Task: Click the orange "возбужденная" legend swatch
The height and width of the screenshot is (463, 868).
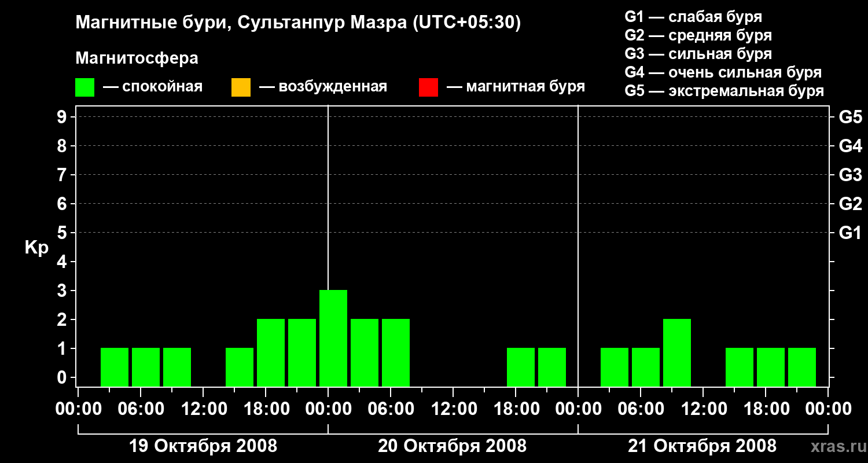Action: point(241,87)
